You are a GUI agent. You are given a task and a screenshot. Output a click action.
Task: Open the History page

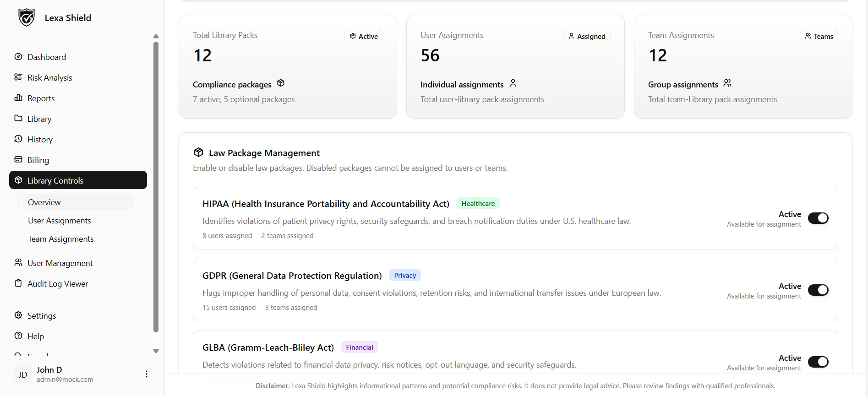point(78,139)
